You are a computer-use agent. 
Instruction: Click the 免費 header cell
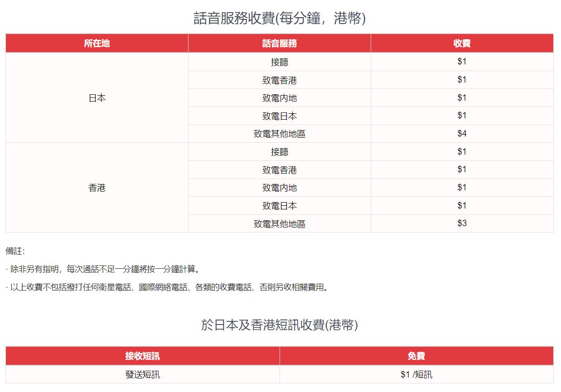coord(416,356)
